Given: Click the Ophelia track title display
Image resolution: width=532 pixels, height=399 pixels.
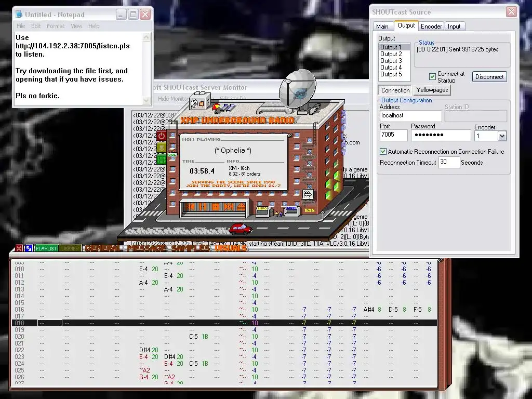Looking at the screenshot, I should [233, 150].
